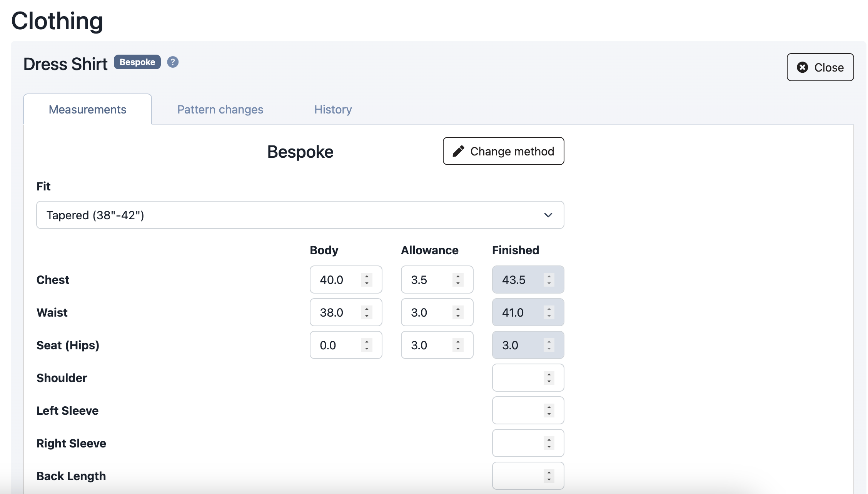Decrease the Left Sleeve finished stepper
Image resolution: width=868 pixels, height=494 pixels.
tap(549, 414)
